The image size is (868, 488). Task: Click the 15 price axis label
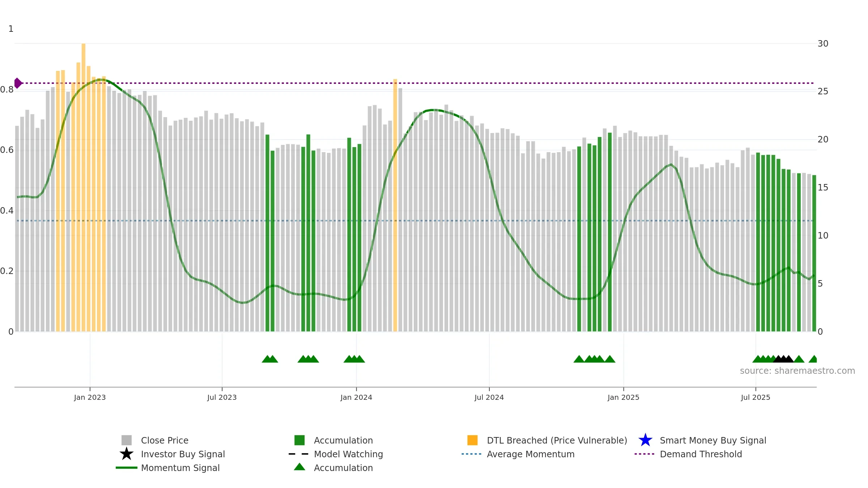(823, 188)
